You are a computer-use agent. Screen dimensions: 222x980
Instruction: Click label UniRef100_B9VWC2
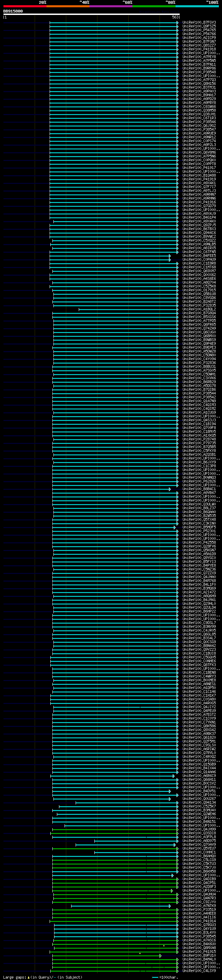(x=199, y=237)
